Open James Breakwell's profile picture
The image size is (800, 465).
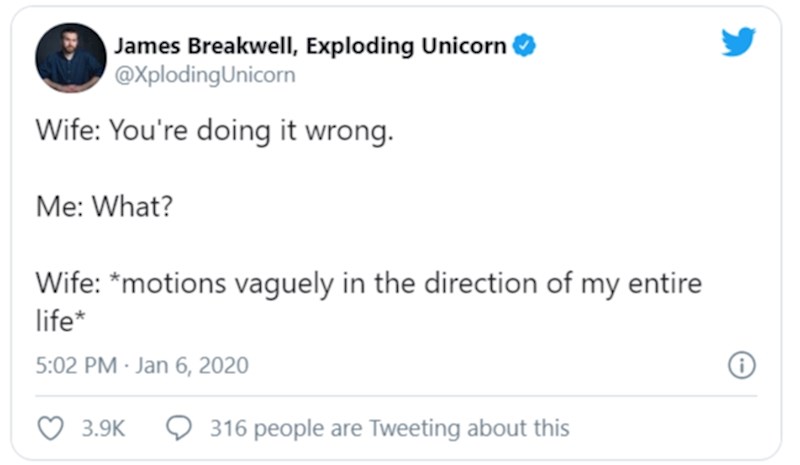click(70, 58)
